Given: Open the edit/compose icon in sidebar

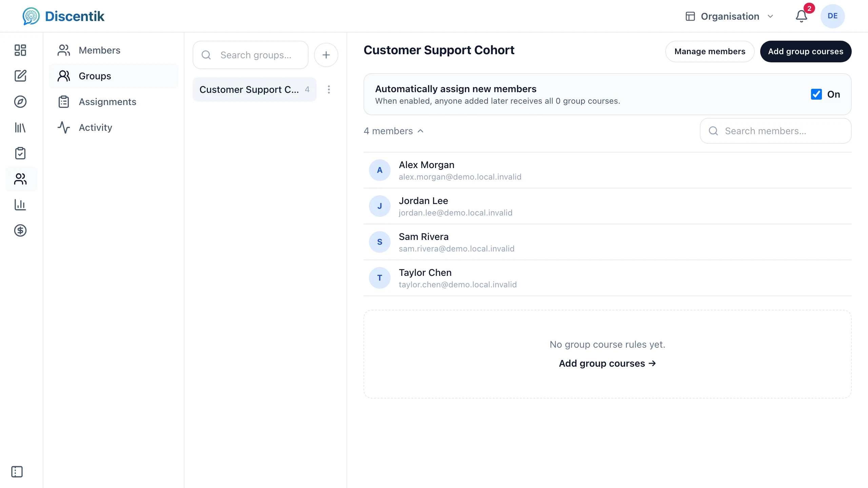Looking at the screenshot, I should pos(20,76).
